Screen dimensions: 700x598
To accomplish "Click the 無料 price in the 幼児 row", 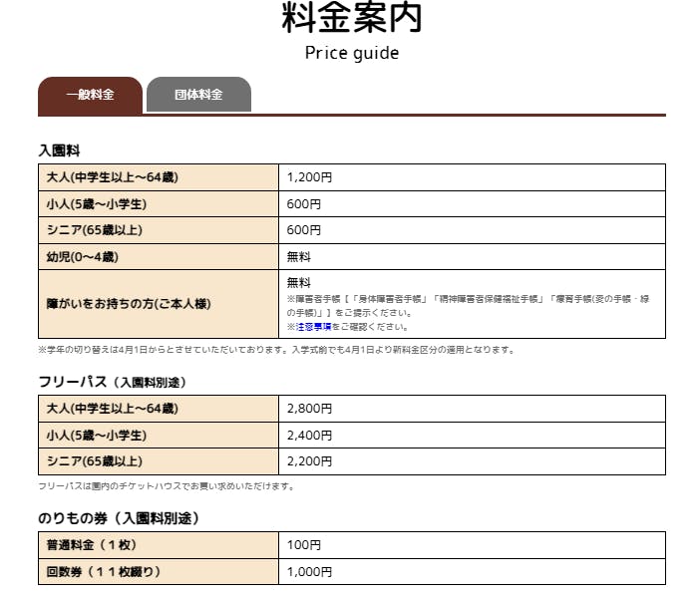I will (299, 257).
